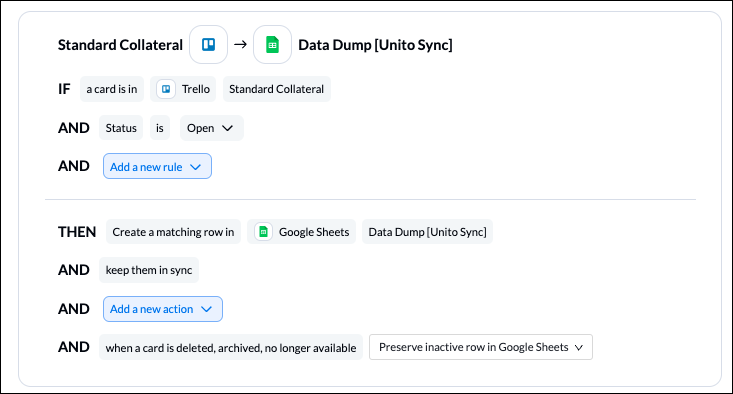Click 'when a card is deleted, archived, no longer available'

click(231, 347)
